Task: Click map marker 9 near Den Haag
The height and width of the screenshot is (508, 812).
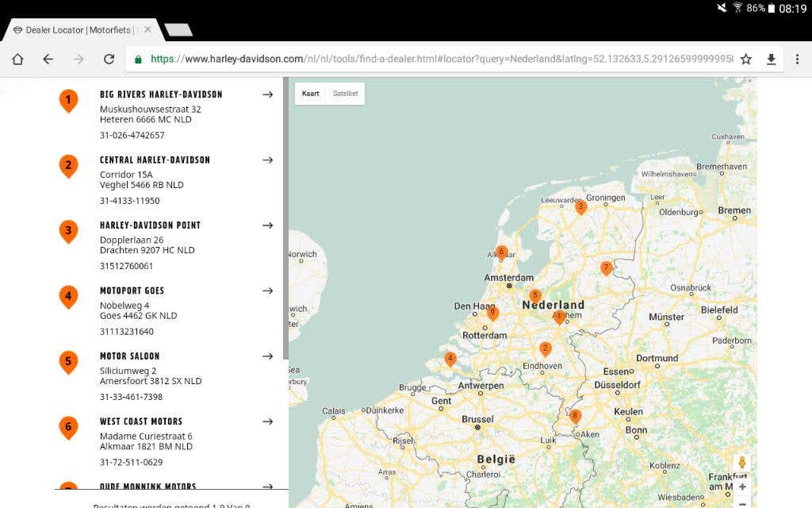Action: (492, 313)
